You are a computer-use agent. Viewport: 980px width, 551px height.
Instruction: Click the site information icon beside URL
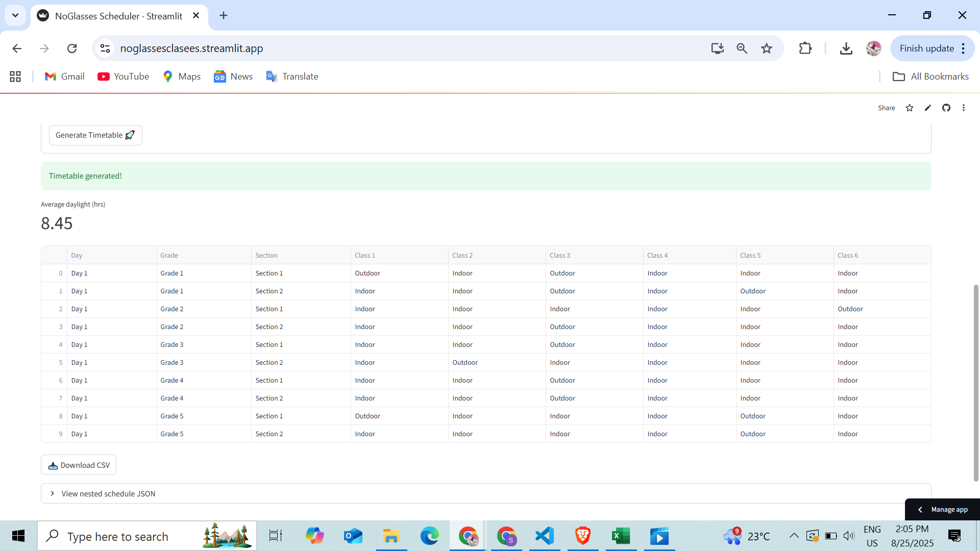[x=105, y=48]
